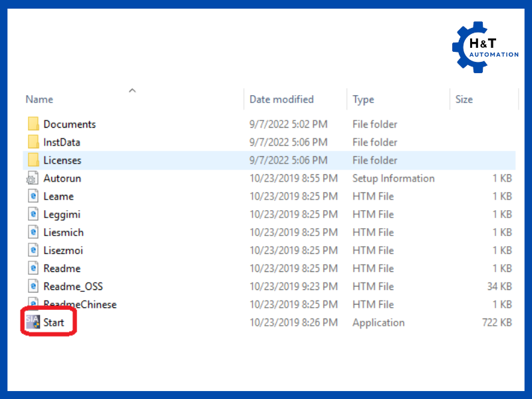Click the Autorun setup information icon
532x399 pixels.
[x=33, y=178]
